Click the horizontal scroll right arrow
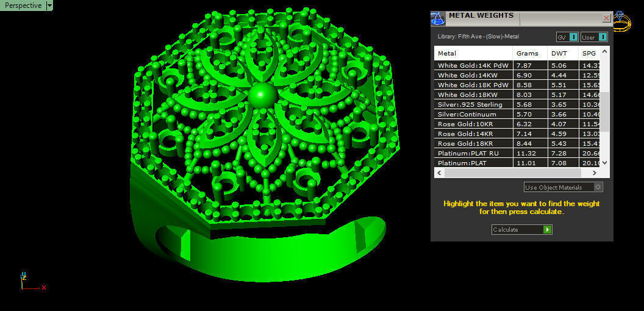644x311 pixels. pos(595,173)
